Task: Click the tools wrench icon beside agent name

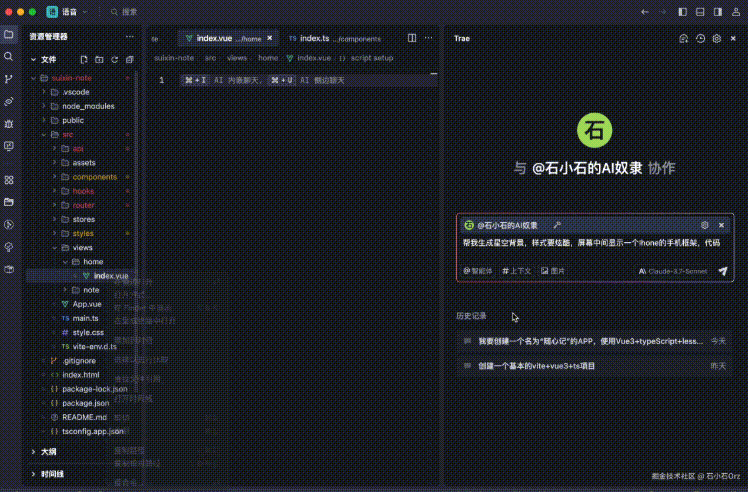Action: pyautogui.click(x=557, y=225)
